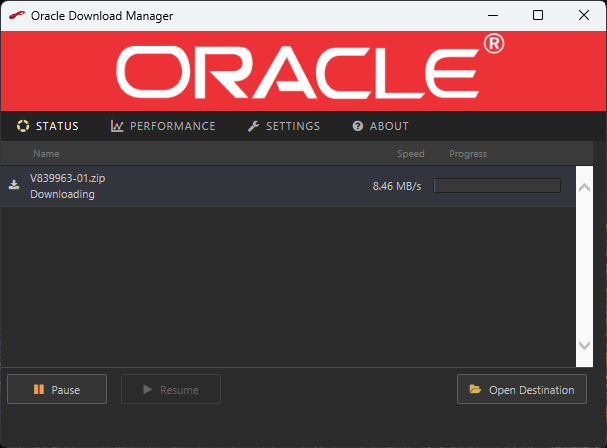Select the V839963-01.zip file name
The height and width of the screenshot is (448, 607).
pyautogui.click(x=68, y=178)
